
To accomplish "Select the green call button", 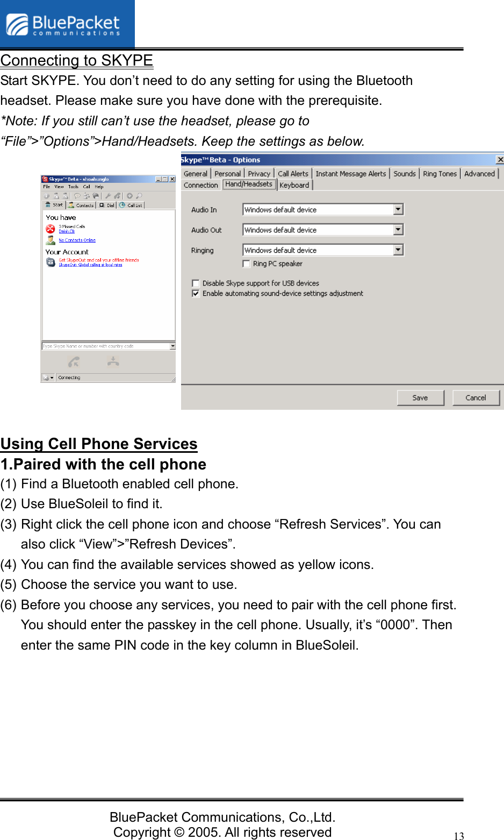I will click(x=74, y=361).
